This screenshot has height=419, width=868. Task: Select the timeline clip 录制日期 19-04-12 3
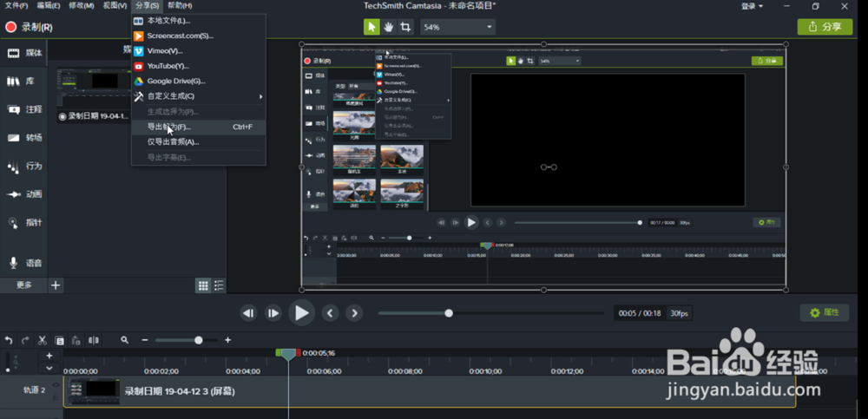click(430, 391)
